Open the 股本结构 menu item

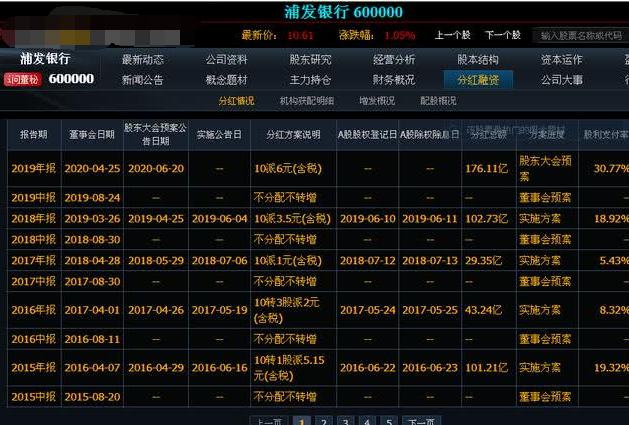coord(478,60)
